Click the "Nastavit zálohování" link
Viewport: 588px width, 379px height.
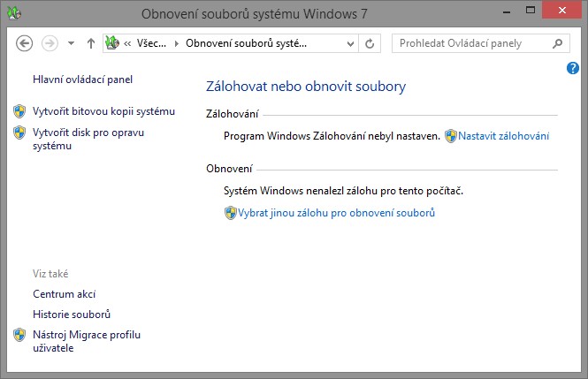(x=503, y=136)
